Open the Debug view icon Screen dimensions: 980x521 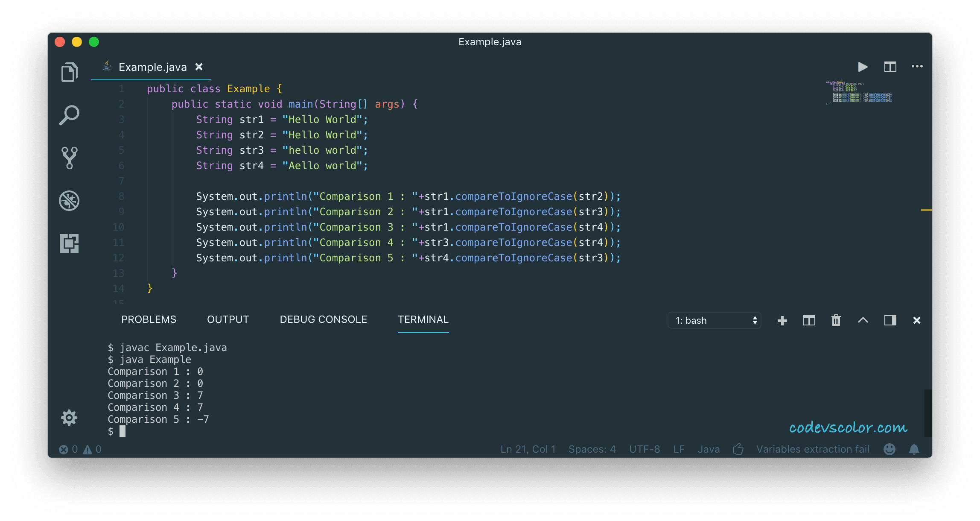[x=69, y=200]
